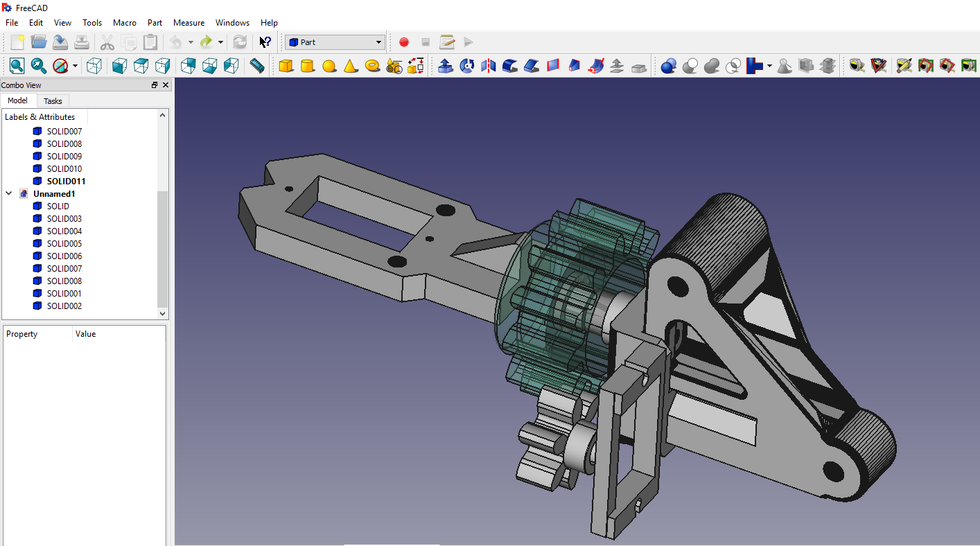
Task: Open the draw style dropdown arrow
Action: coord(76,66)
